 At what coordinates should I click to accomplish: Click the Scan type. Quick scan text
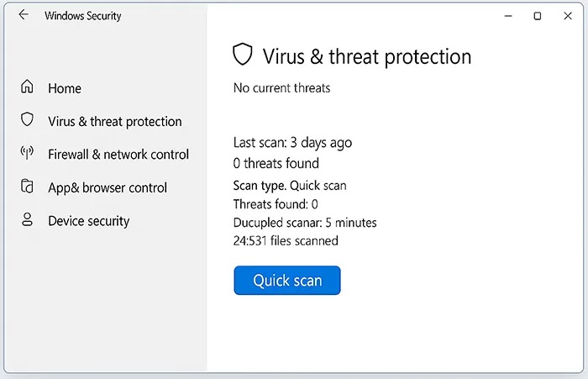(x=290, y=186)
